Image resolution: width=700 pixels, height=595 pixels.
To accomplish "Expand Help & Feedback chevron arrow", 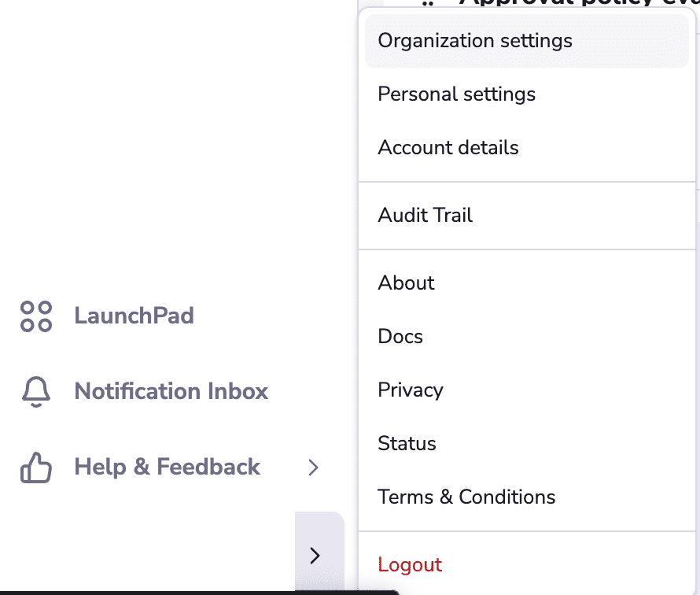I will click(x=313, y=468).
